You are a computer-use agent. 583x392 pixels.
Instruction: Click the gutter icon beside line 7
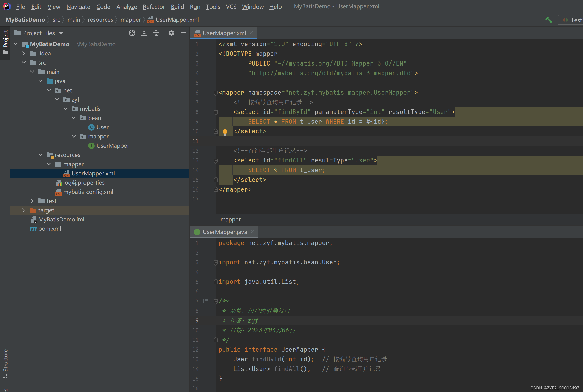coord(206,301)
